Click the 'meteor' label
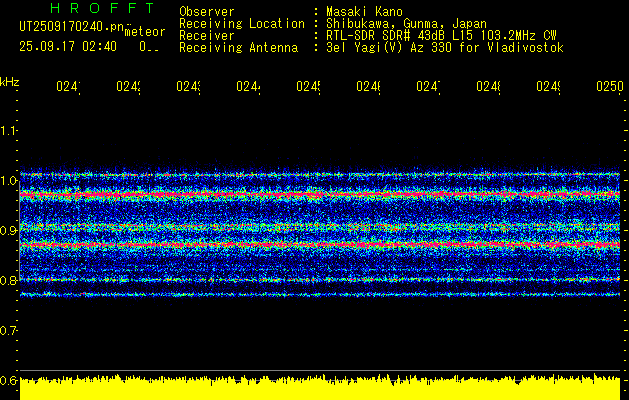629x400 pixels. [x=144, y=33]
